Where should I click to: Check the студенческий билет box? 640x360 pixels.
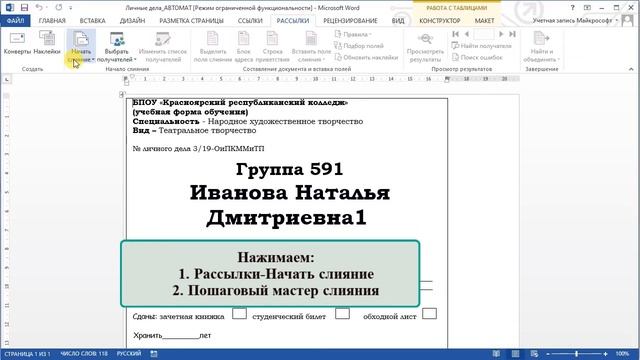tap(342, 313)
